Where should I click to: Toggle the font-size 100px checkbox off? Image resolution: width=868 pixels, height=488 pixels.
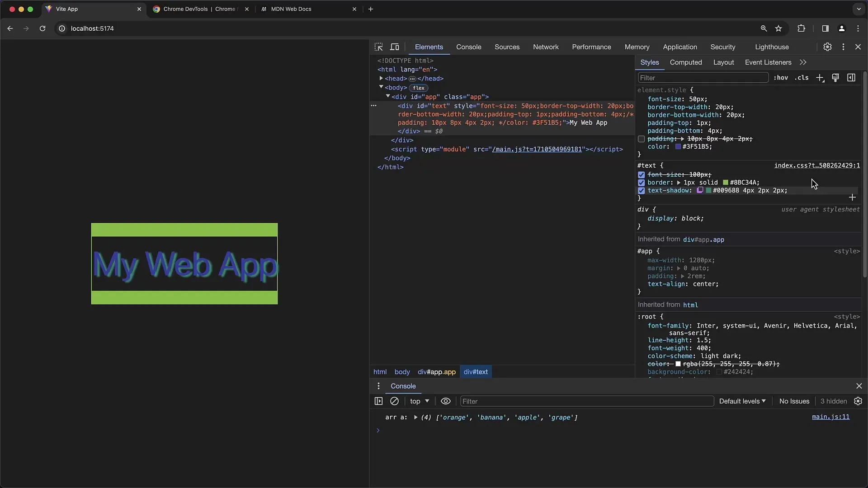[x=642, y=174]
